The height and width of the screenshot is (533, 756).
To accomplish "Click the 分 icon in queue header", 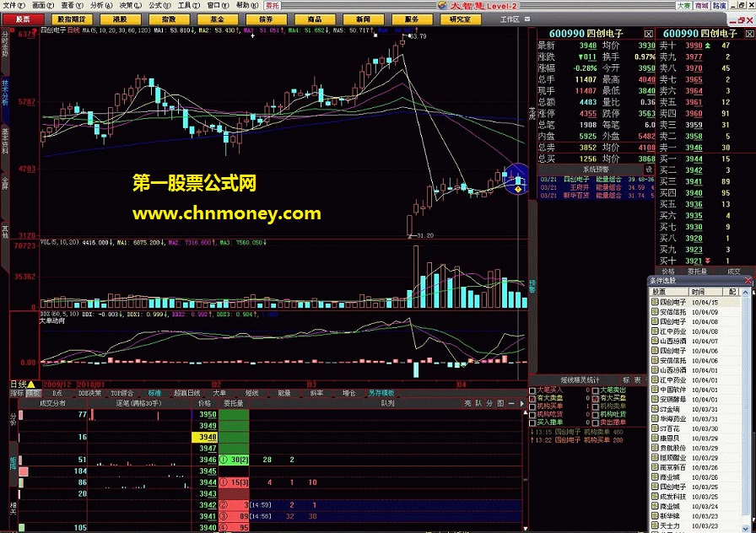I will click(x=489, y=403).
